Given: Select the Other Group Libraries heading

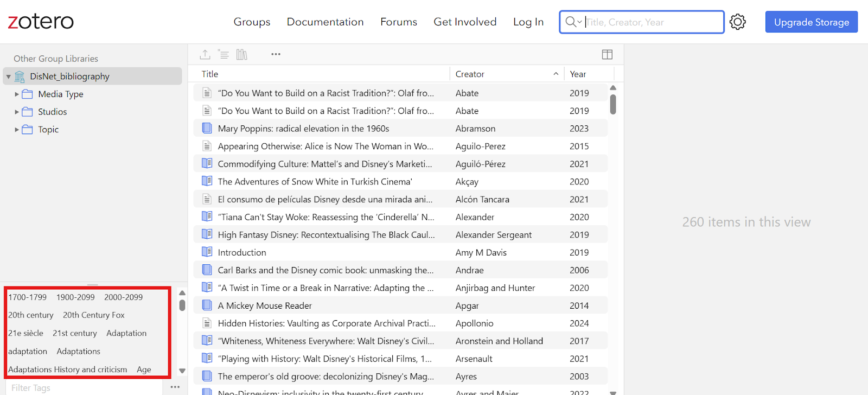Looking at the screenshot, I should [x=56, y=59].
